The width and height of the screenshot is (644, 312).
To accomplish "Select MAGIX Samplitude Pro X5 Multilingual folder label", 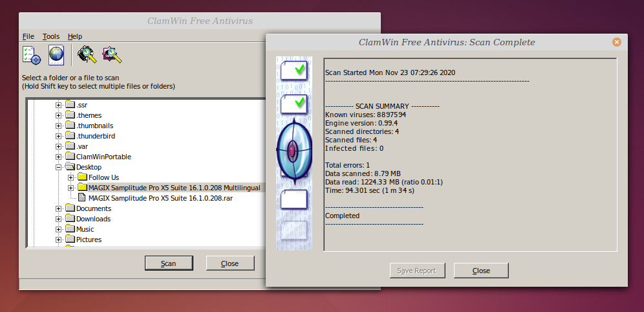I will click(x=175, y=188).
